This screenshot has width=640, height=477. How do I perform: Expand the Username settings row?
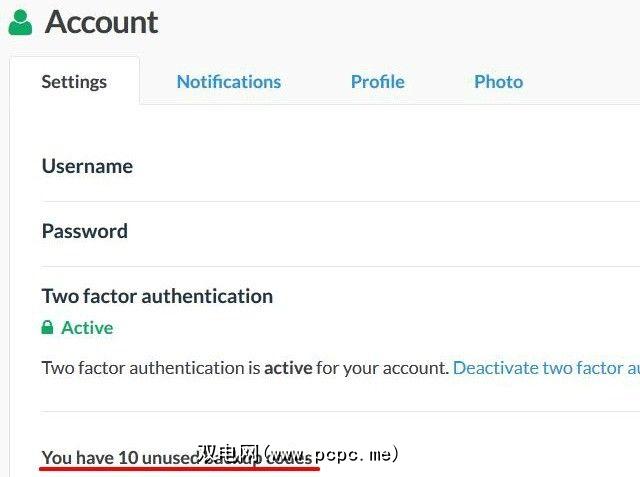click(x=87, y=166)
